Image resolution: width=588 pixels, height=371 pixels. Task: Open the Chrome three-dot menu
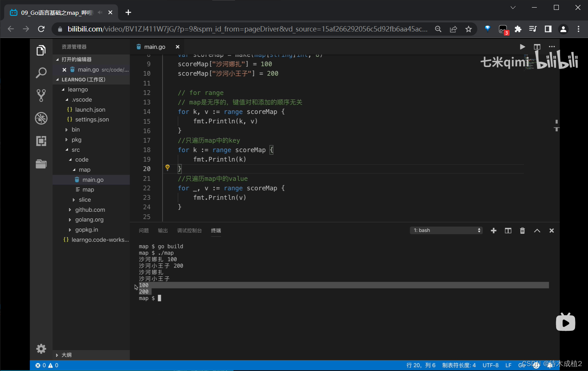pyautogui.click(x=579, y=29)
